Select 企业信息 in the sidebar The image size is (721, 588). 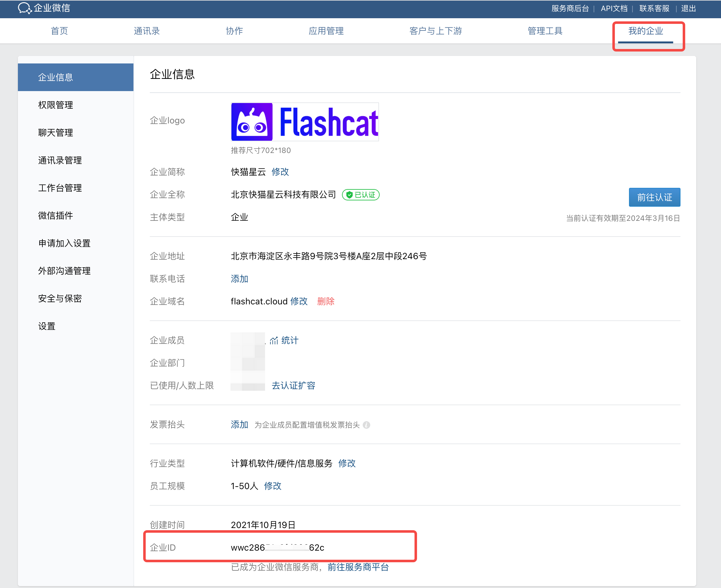click(x=75, y=77)
